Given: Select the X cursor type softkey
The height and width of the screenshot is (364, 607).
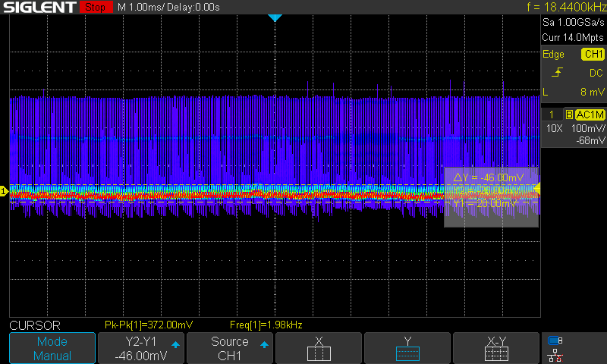Looking at the screenshot, I should (x=319, y=348).
